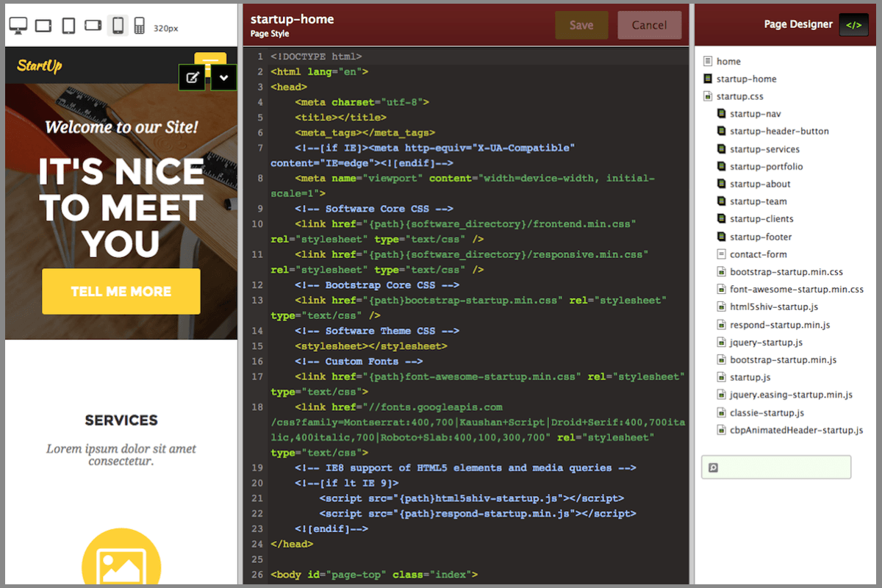Click the "IT'S NICE TO MEET YOU" headline
The width and height of the screenshot is (882, 588).
point(121,208)
